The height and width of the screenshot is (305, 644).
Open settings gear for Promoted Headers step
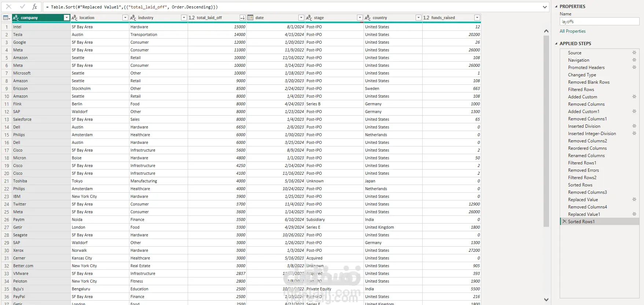coord(634,67)
